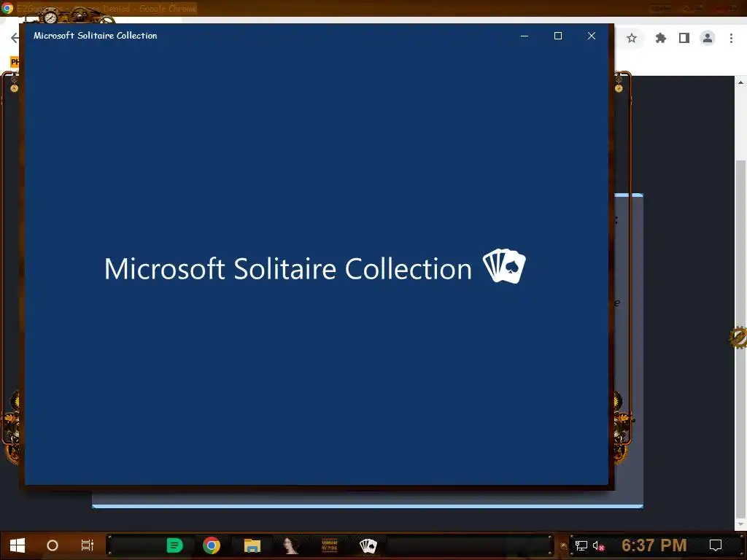This screenshot has height=560, width=747.
Task: Toggle Chrome side panel icon
Action: point(684,38)
